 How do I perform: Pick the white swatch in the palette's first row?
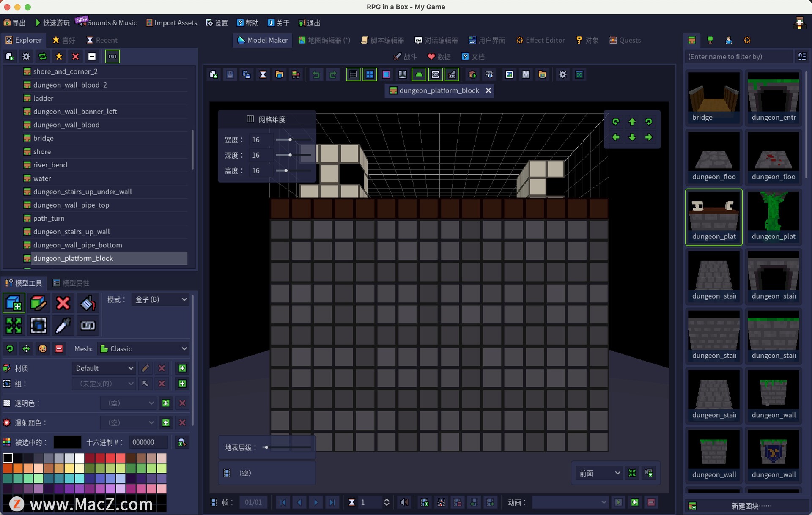click(x=80, y=458)
